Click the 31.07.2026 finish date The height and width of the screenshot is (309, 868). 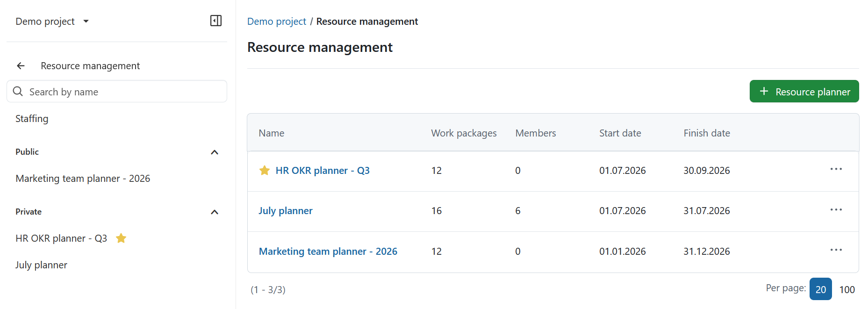click(707, 211)
